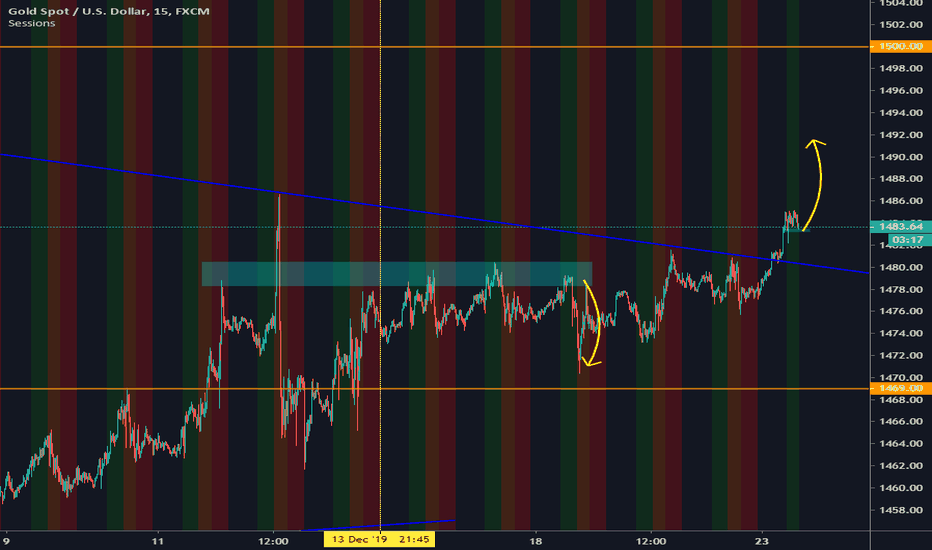The height and width of the screenshot is (550, 932).
Task: Click the 1462.00 price axis label
Action: click(x=900, y=466)
